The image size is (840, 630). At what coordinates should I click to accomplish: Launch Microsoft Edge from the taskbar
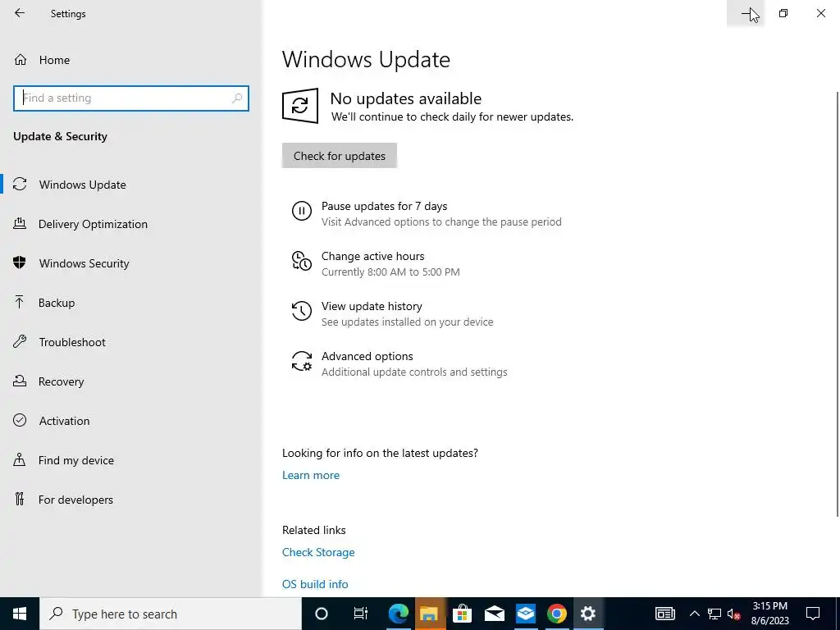(x=398, y=614)
